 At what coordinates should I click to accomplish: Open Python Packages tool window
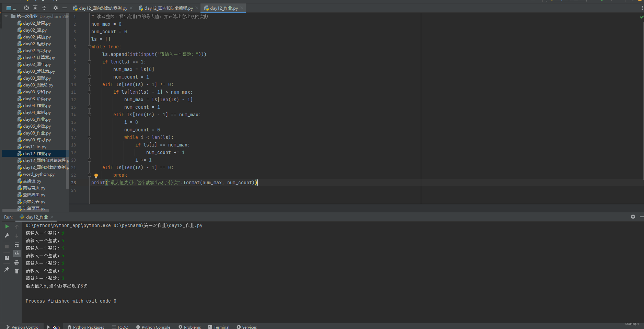pyautogui.click(x=86, y=327)
